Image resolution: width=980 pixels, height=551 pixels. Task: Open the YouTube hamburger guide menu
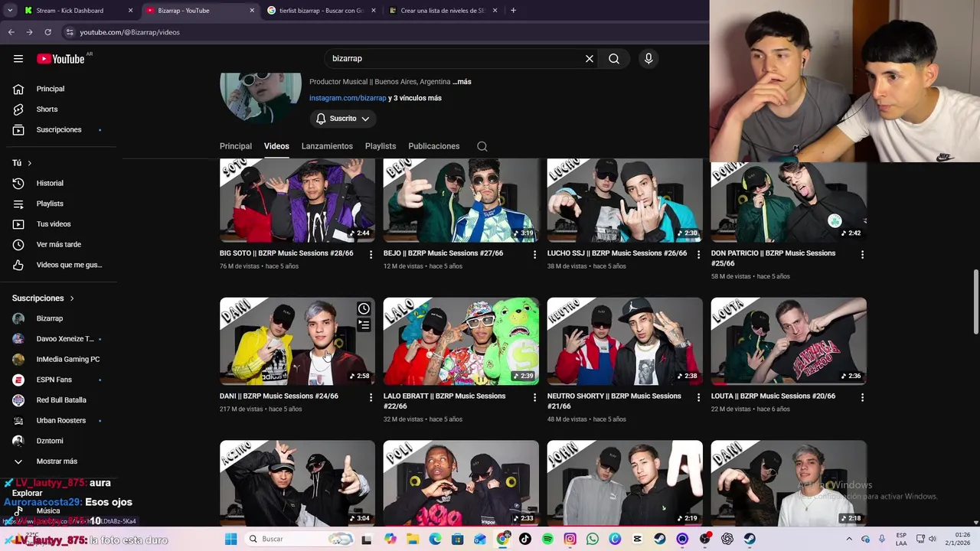[x=18, y=59]
